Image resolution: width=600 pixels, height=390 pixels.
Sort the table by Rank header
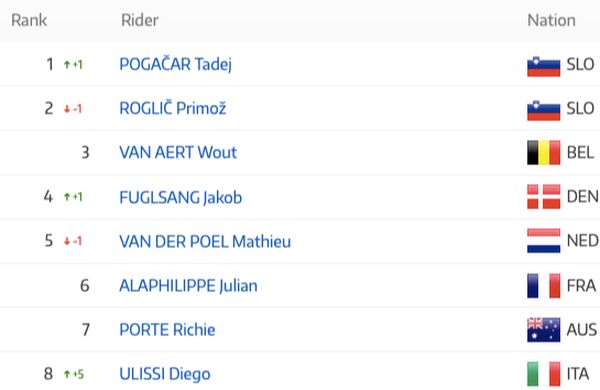click(29, 20)
